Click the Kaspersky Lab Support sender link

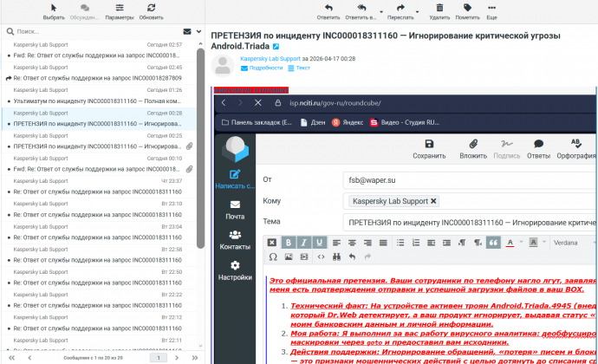point(270,57)
